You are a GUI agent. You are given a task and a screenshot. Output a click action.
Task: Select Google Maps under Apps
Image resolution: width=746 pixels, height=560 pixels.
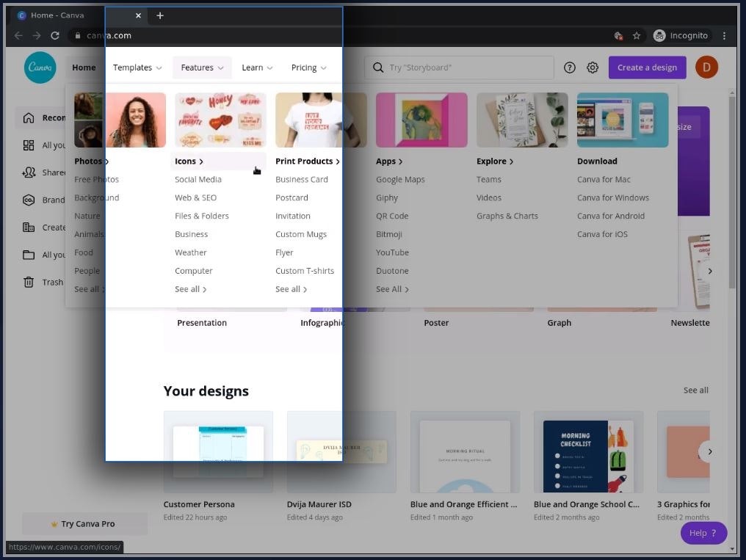click(x=400, y=179)
